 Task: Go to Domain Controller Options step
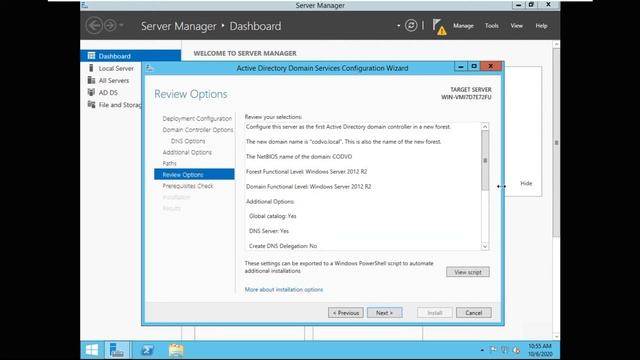pos(198,130)
